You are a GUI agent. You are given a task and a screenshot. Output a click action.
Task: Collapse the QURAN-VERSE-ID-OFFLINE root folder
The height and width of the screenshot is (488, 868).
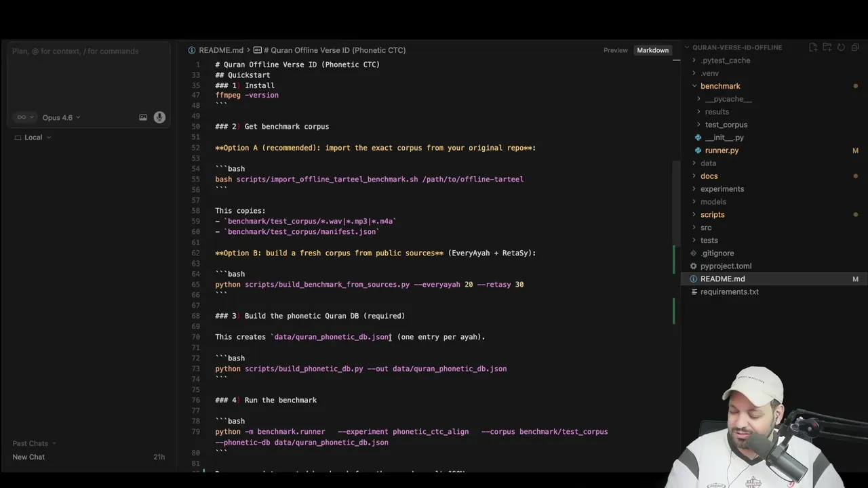click(x=736, y=47)
